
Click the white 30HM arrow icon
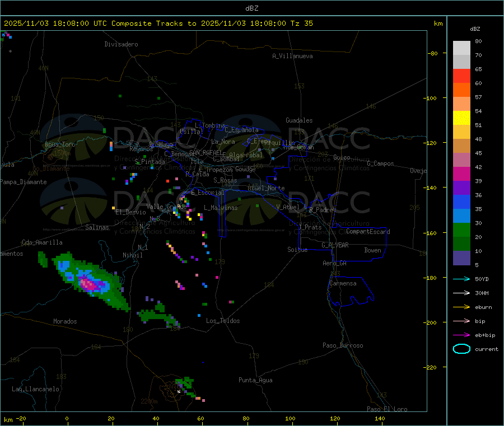click(x=461, y=293)
